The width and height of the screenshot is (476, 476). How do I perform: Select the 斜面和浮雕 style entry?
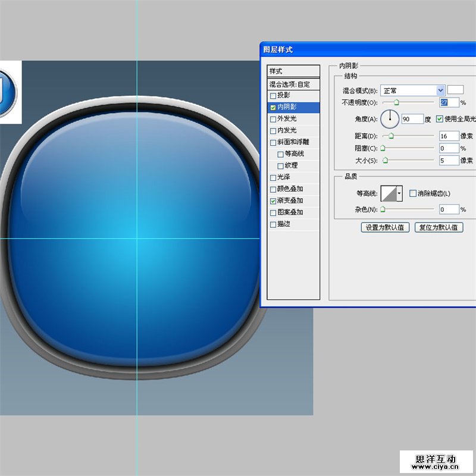tap(293, 142)
